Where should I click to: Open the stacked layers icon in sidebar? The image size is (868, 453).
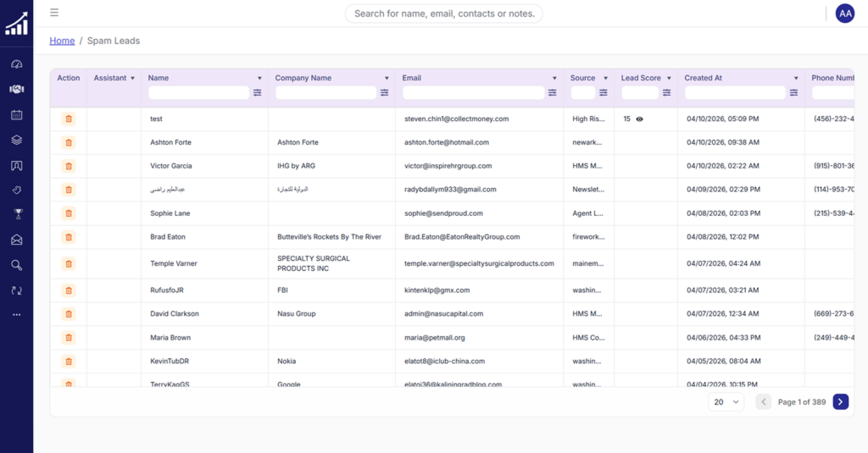pos(16,140)
